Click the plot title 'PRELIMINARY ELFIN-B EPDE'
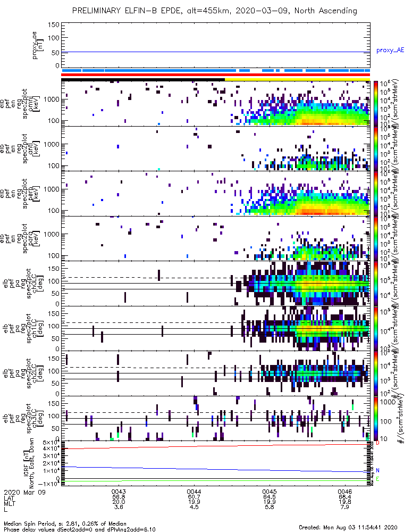This screenshot has height=532, width=412. 129,11
